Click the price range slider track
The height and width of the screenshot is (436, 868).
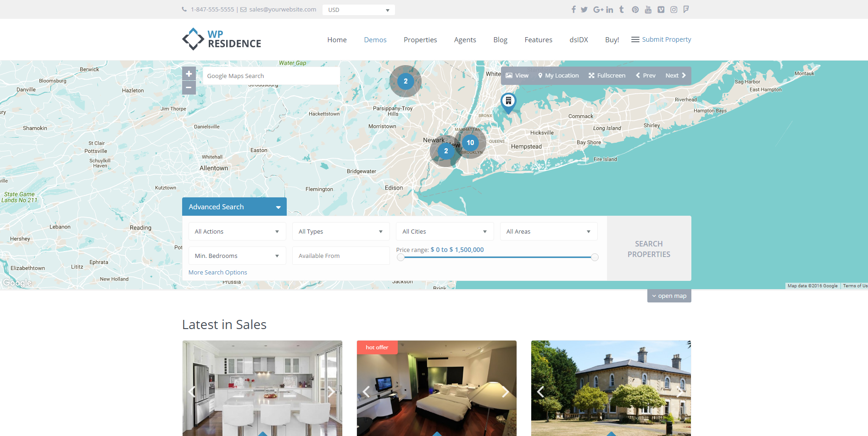[x=498, y=257]
